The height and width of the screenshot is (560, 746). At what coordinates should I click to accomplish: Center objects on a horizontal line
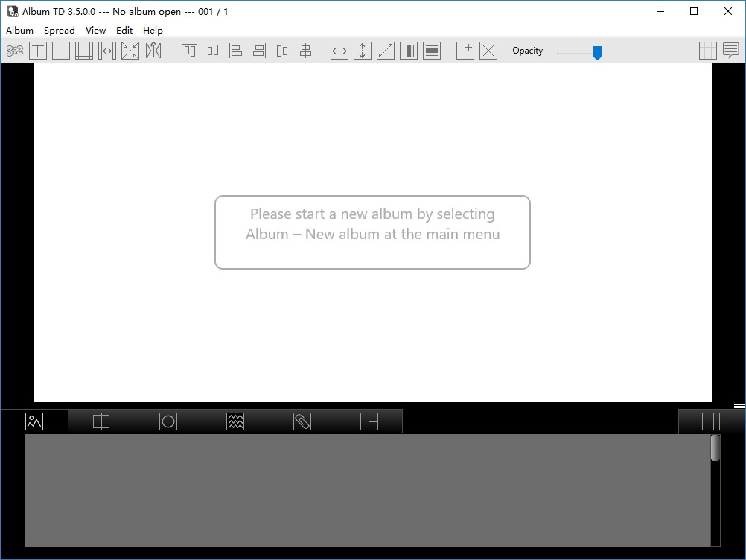pyautogui.click(x=282, y=51)
